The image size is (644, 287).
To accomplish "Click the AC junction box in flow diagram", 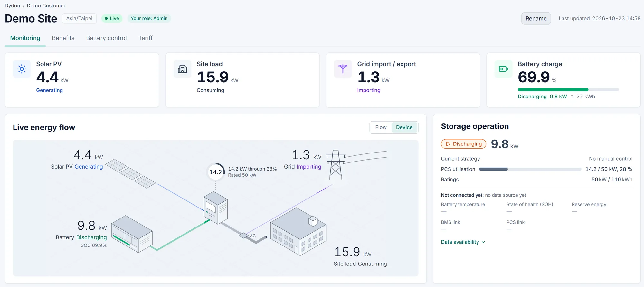I will [244, 236].
